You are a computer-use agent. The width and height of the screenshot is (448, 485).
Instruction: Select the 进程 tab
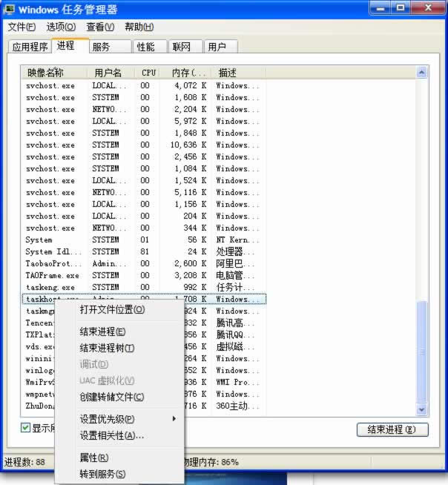tap(70, 46)
